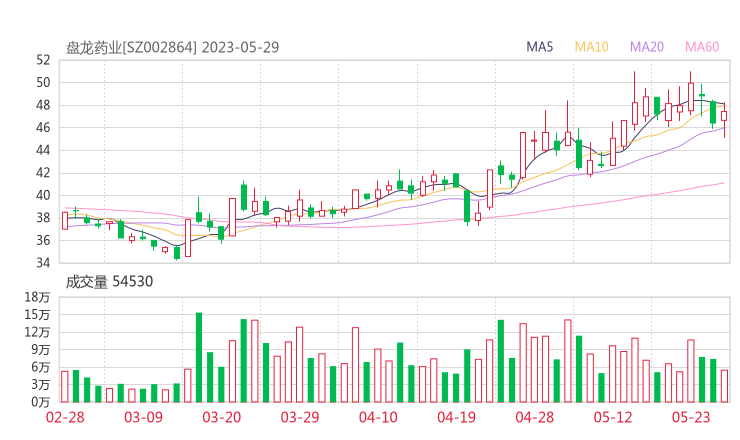This screenshot has width=740, height=440.
Task: Click the 38 price axis label
Action: click(43, 218)
